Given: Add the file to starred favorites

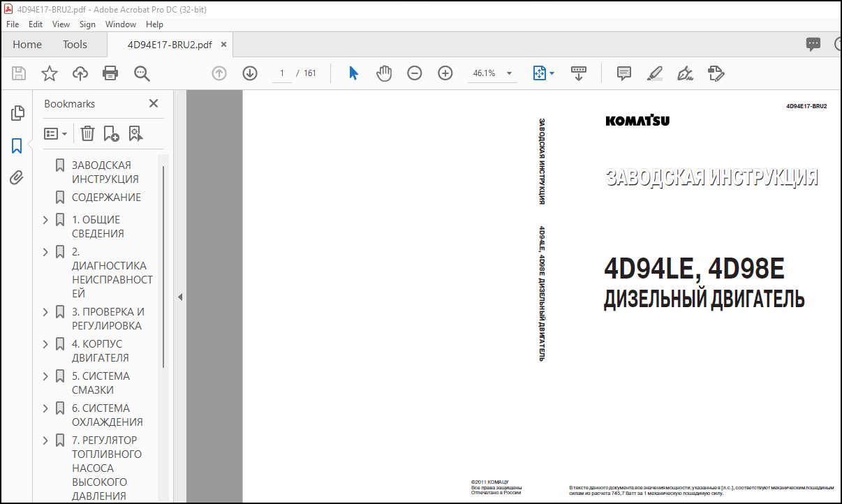Looking at the screenshot, I should click(x=50, y=73).
